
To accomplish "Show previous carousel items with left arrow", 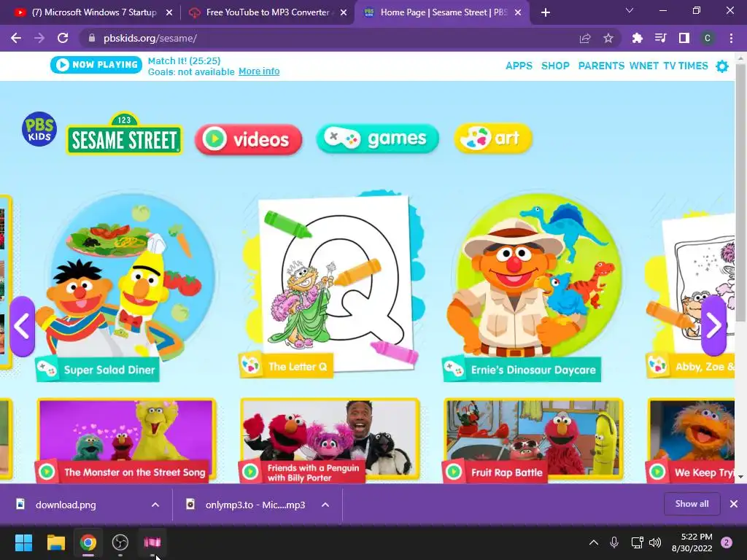I will coord(23,326).
